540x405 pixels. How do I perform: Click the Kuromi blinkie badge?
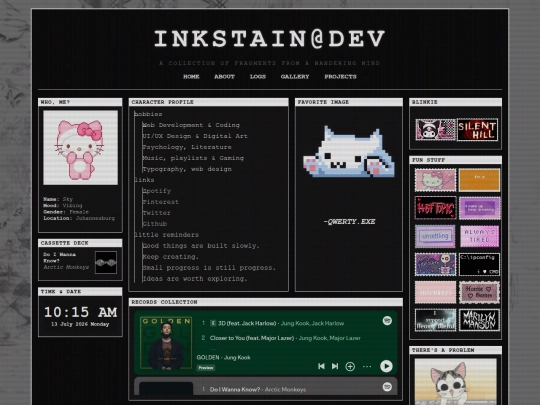[x=435, y=129]
